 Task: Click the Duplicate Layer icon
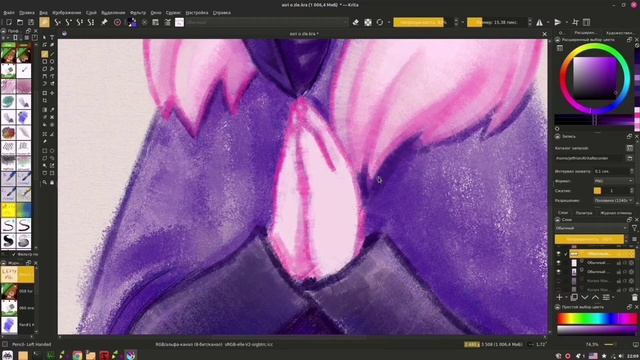[x=574, y=297]
